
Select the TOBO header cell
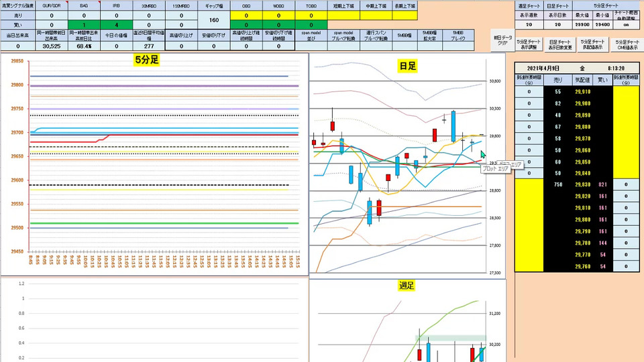[x=311, y=6]
